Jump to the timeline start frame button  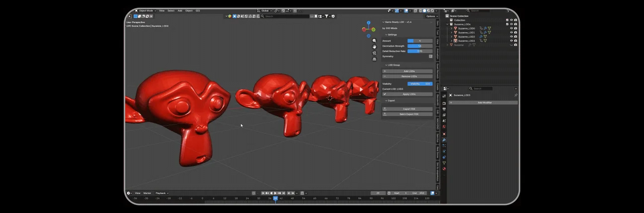[x=264, y=193]
